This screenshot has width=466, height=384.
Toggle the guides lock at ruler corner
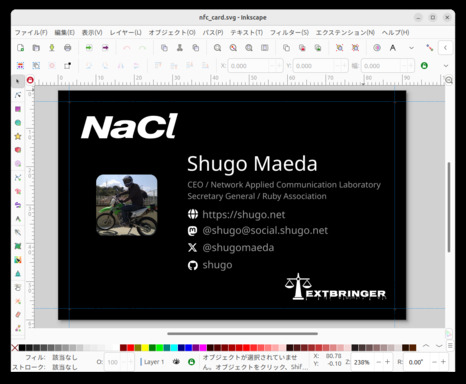(30, 80)
